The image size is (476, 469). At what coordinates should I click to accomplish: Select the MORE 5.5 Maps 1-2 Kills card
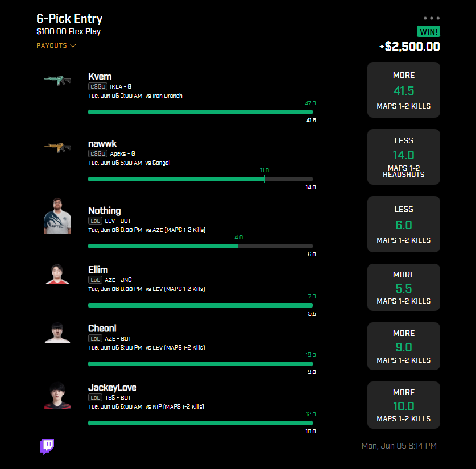point(403,287)
